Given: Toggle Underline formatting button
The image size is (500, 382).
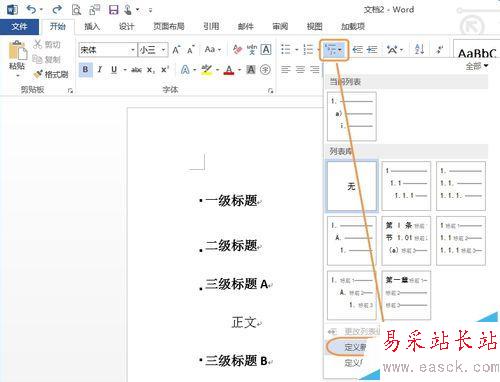Looking at the screenshot, I should (x=114, y=70).
